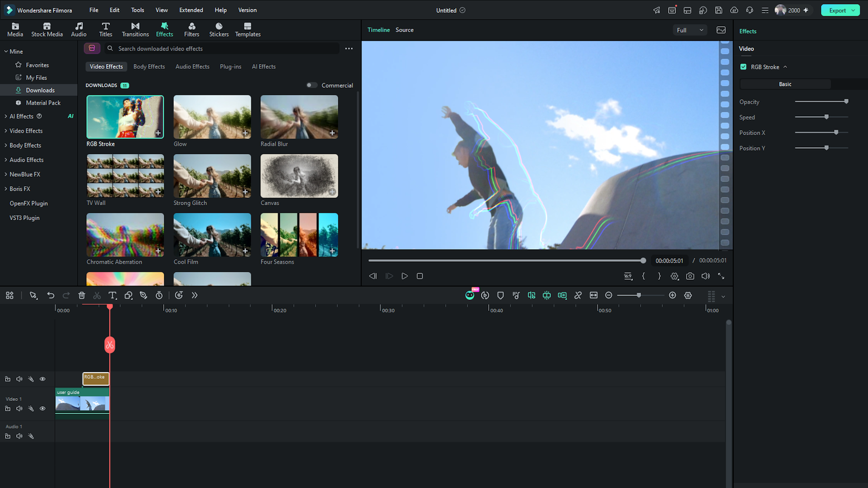Open the Stock Media panel
The image size is (868, 488).
pos(47,29)
